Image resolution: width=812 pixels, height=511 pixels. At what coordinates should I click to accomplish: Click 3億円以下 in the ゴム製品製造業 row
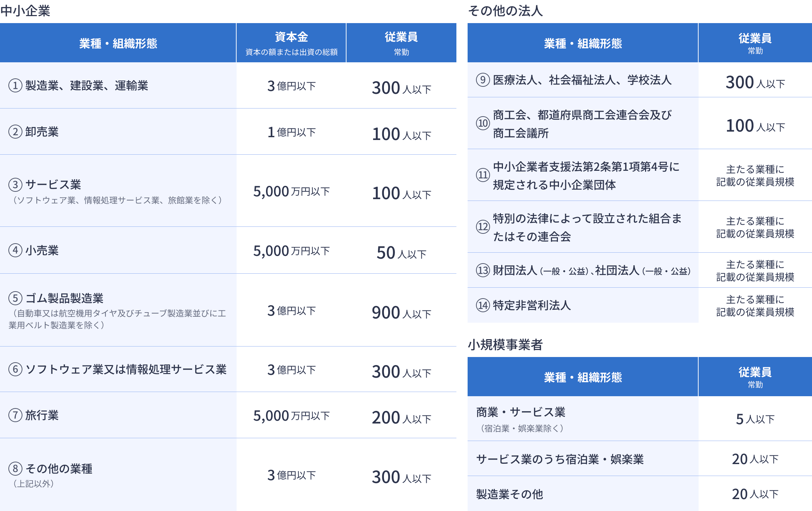point(291,310)
